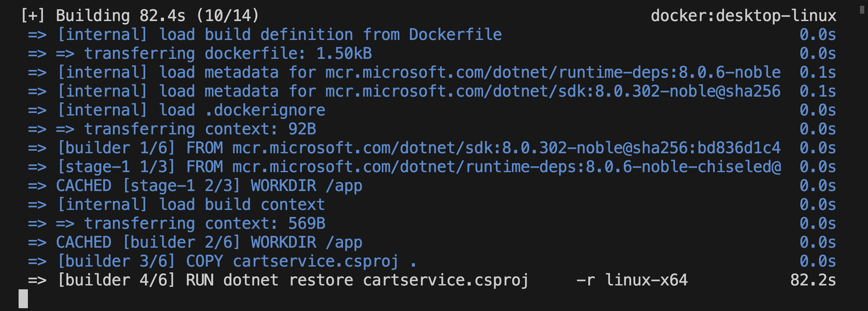Click the [builder 1/6] FROM sdk line

tap(418, 148)
